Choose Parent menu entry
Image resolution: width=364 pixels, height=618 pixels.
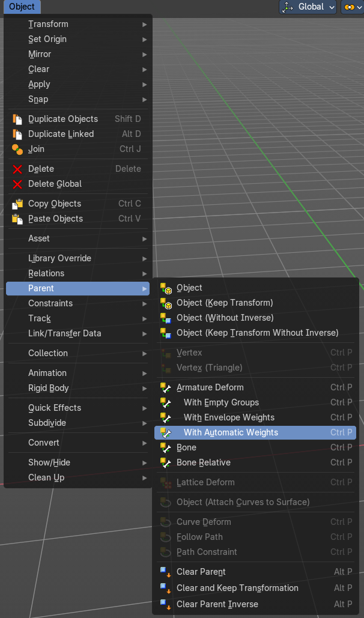tap(77, 288)
